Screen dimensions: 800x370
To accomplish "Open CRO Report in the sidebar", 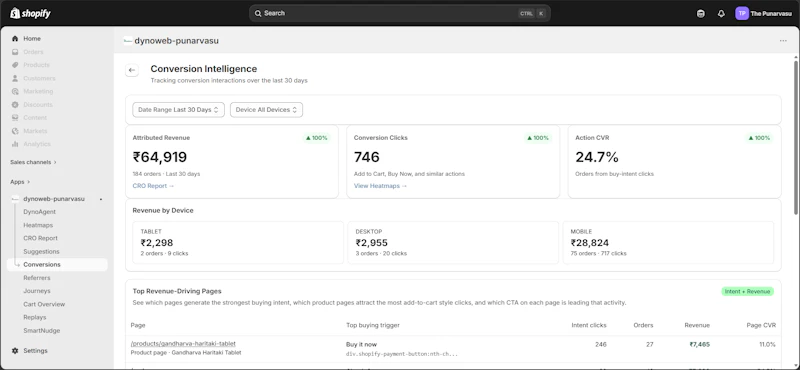I will pyautogui.click(x=40, y=238).
